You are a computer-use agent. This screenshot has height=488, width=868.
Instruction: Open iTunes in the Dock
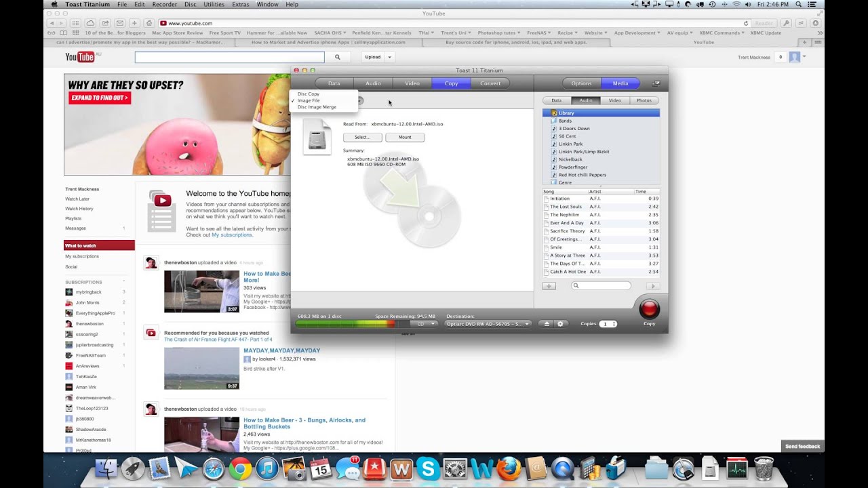tap(267, 468)
